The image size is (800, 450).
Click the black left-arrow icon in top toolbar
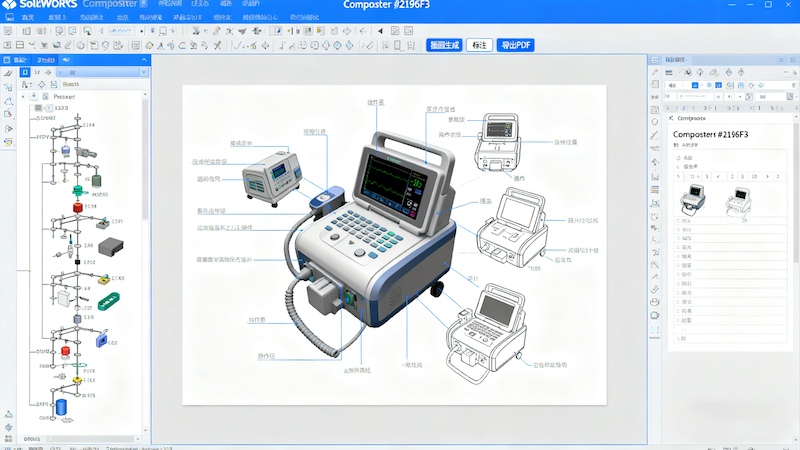(380, 31)
